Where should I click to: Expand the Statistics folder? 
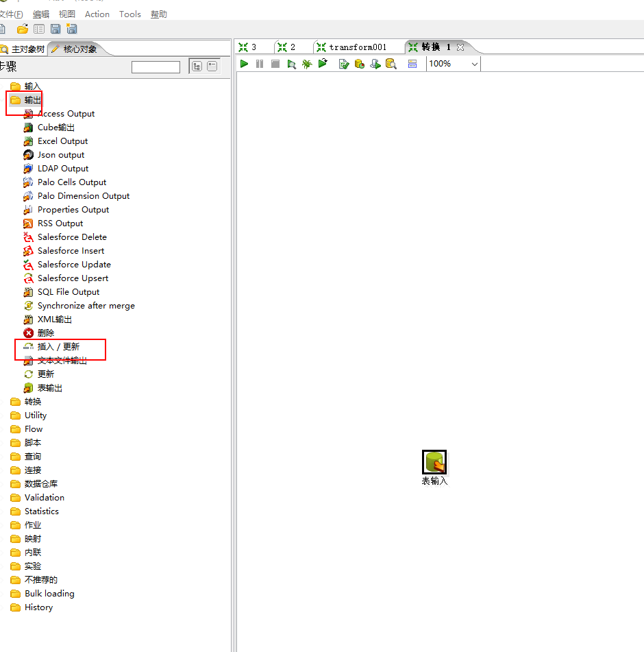pos(34,511)
